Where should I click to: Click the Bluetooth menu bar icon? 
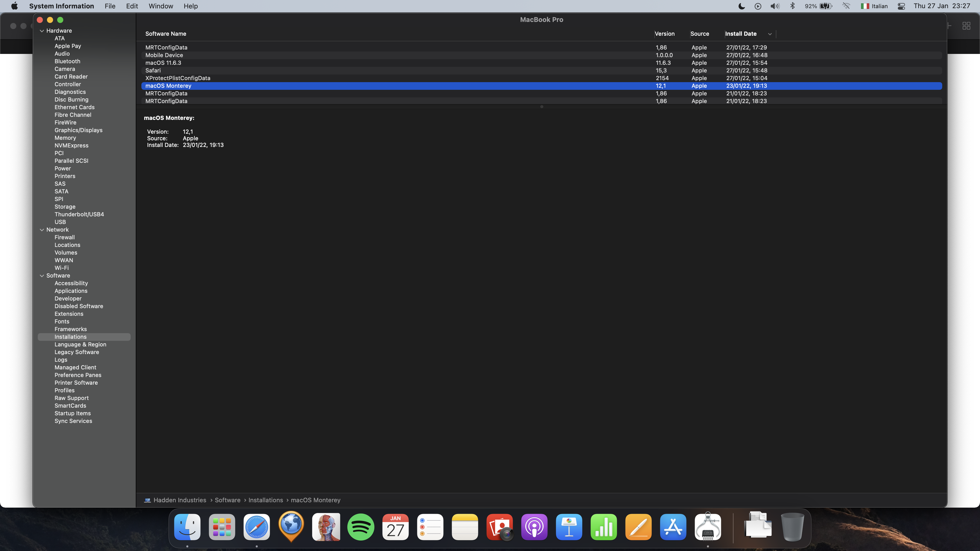792,6
